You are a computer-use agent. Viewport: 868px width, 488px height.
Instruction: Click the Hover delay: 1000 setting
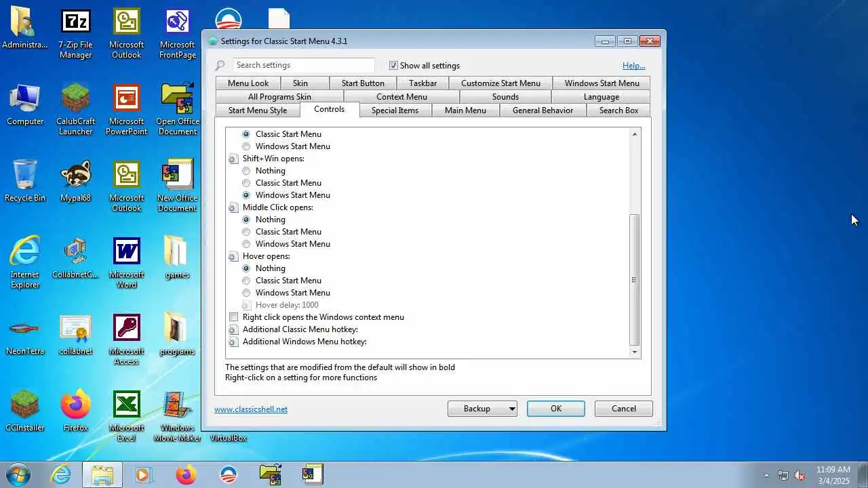(x=287, y=305)
